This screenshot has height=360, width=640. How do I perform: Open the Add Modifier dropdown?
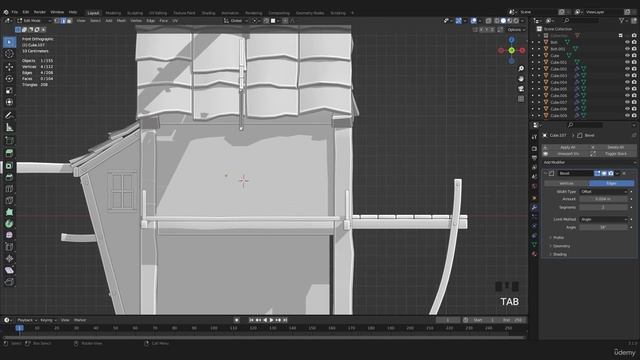coord(589,162)
